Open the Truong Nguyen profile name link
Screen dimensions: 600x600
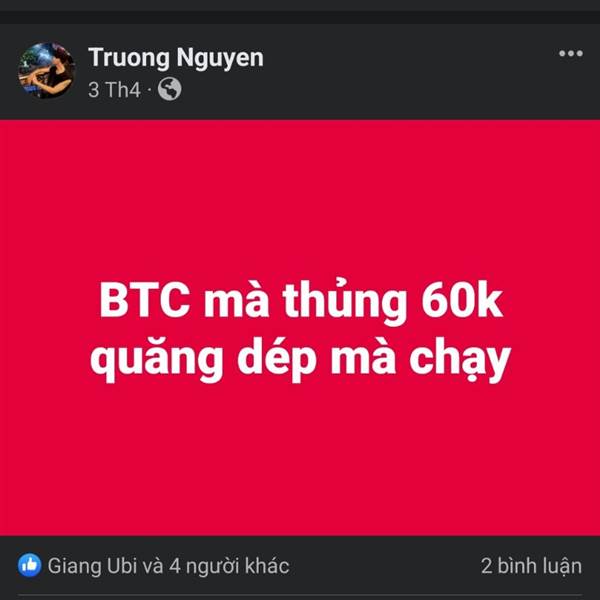176,58
